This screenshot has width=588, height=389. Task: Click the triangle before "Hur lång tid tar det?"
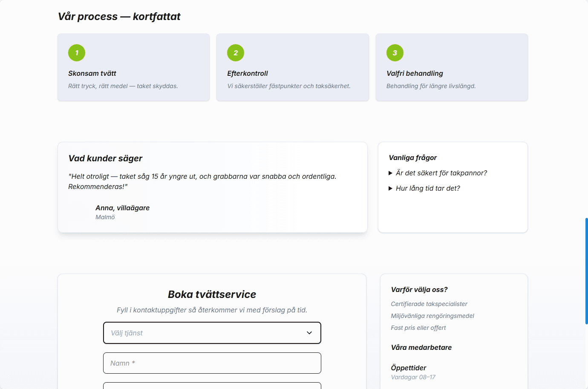[x=390, y=188]
